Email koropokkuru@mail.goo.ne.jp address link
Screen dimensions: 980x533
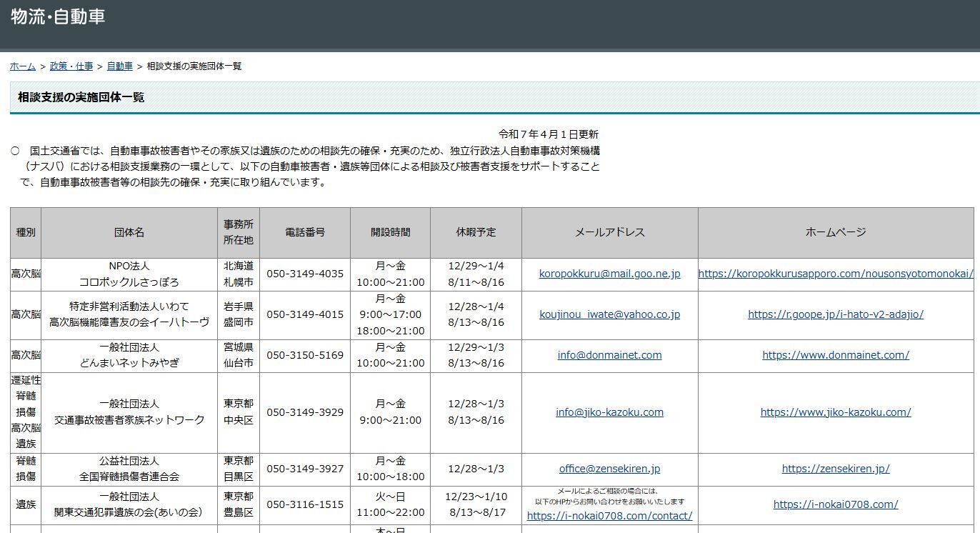click(610, 274)
